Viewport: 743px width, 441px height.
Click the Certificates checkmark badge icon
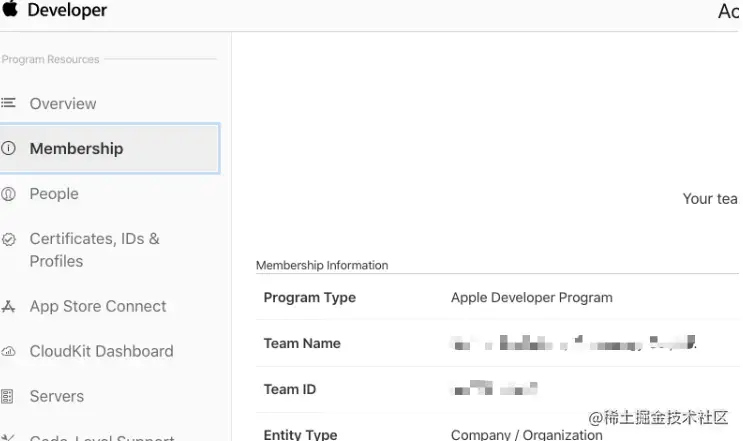pos(9,239)
